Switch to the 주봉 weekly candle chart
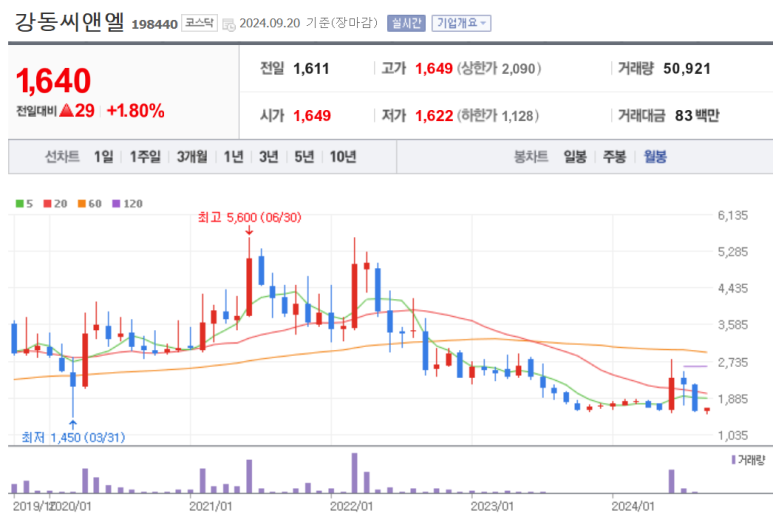This screenshot has height=522, width=773. [x=614, y=157]
